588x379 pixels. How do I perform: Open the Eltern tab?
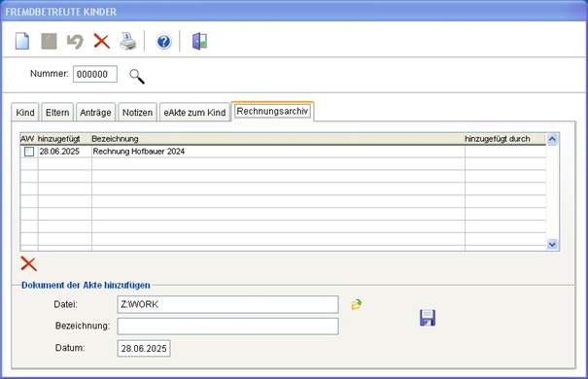(x=57, y=112)
